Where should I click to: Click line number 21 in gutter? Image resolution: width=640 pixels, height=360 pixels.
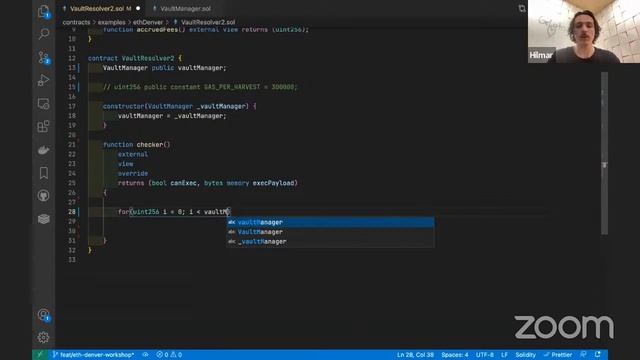72,144
